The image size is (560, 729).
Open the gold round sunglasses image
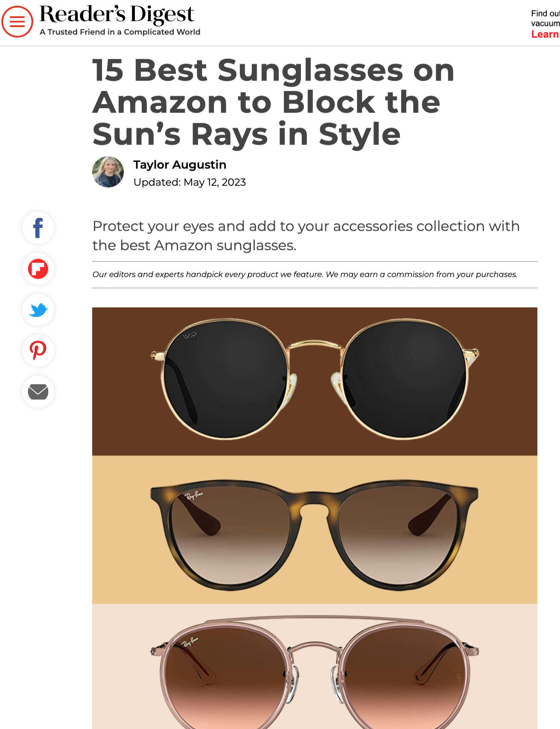pos(315,381)
